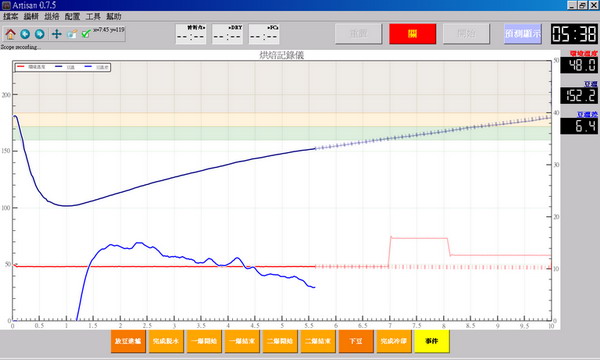Open the 編輯 (Edit) menu
600x360 pixels.
tap(31, 16)
